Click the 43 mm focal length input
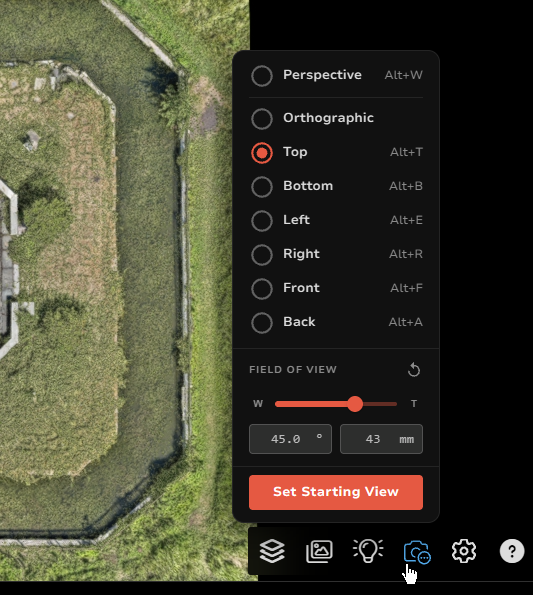The width and height of the screenshot is (533, 595). 381,439
